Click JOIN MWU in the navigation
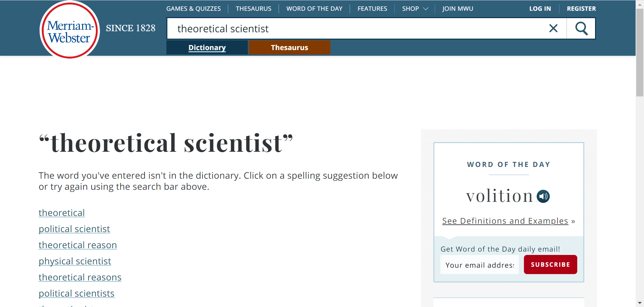This screenshot has height=307, width=644. (458, 8)
